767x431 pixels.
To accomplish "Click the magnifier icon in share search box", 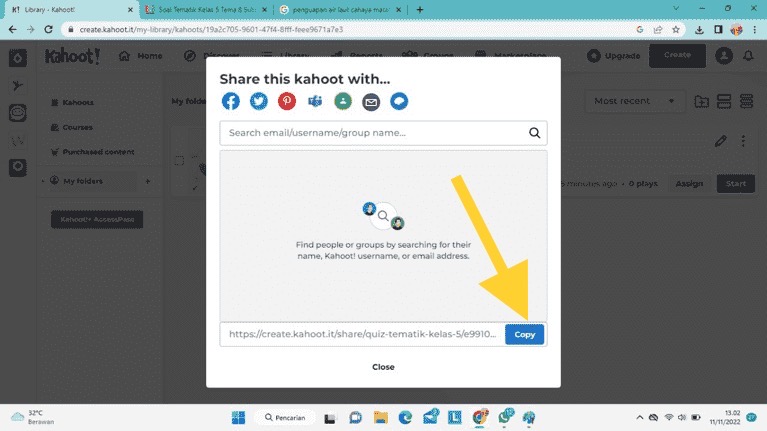I will 534,133.
